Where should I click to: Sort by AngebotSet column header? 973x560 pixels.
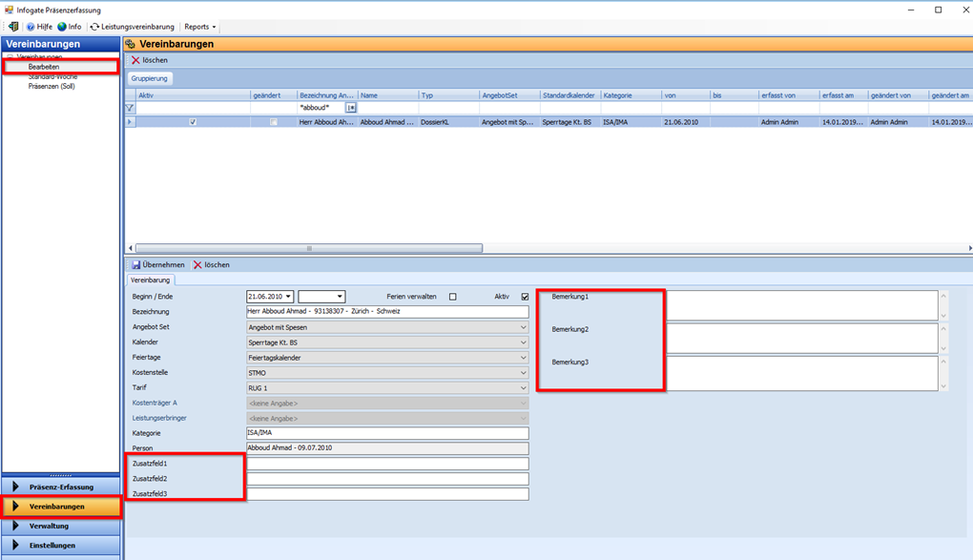509,95
